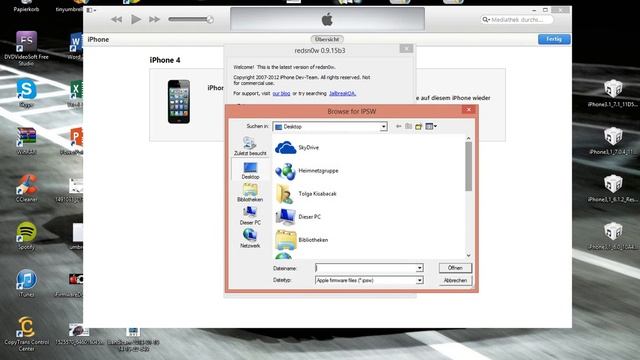Open the CCleaner desktop icon
The height and width of the screenshot is (360, 640).
(x=26, y=188)
